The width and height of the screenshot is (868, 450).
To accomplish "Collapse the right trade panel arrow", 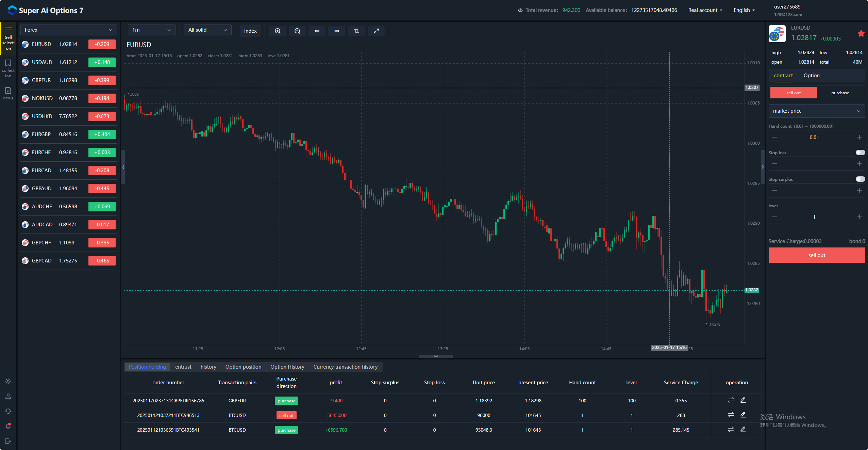I will coord(762,167).
